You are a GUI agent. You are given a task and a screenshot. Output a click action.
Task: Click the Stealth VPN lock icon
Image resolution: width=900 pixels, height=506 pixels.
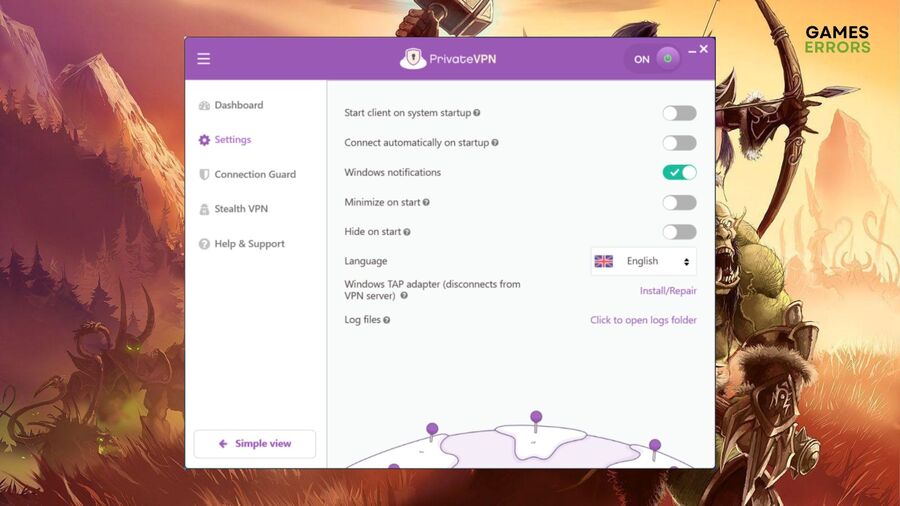point(204,209)
